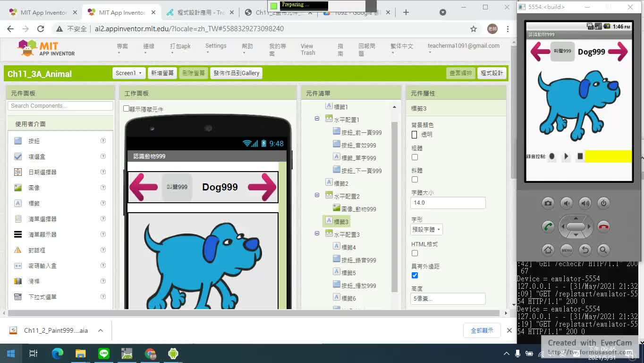
Task: Tap the emulator search button
Action: coord(603,250)
